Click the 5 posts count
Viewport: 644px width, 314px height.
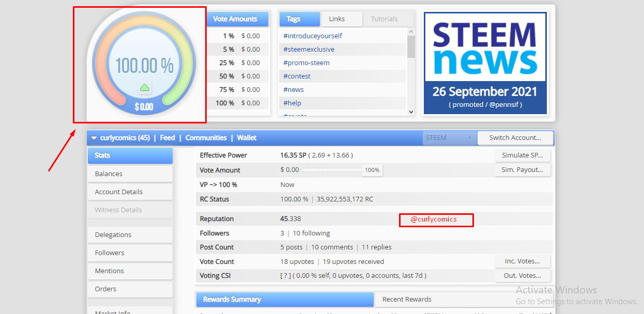tap(292, 247)
